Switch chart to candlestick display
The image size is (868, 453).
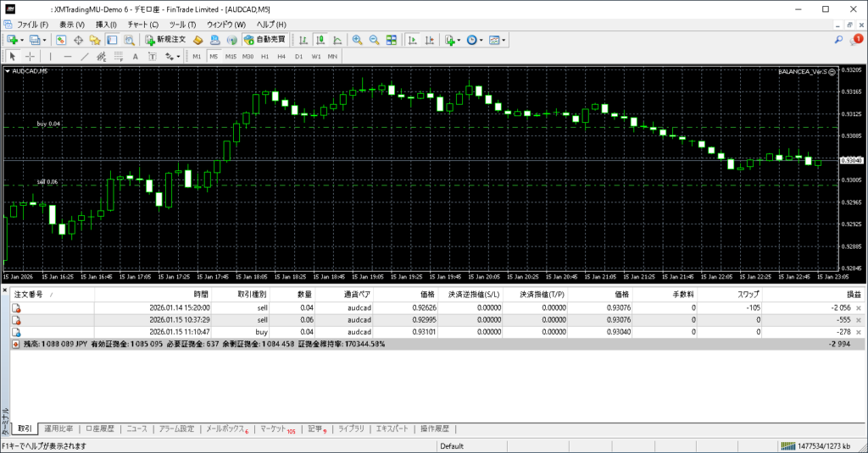(321, 40)
